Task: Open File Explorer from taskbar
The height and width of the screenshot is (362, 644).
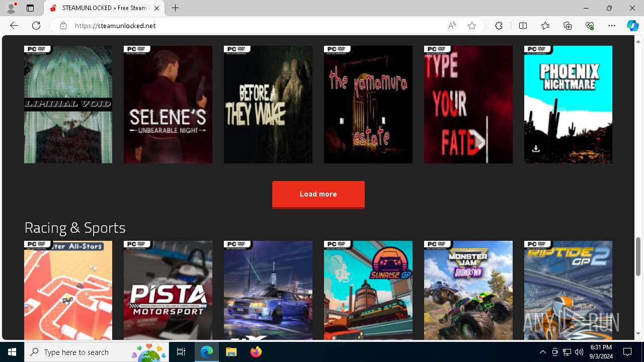Action: coord(231,352)
